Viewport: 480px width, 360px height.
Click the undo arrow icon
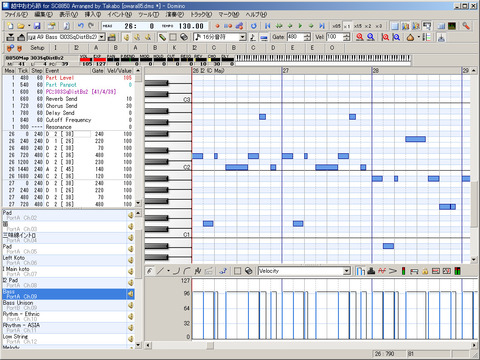click(81, 26)
